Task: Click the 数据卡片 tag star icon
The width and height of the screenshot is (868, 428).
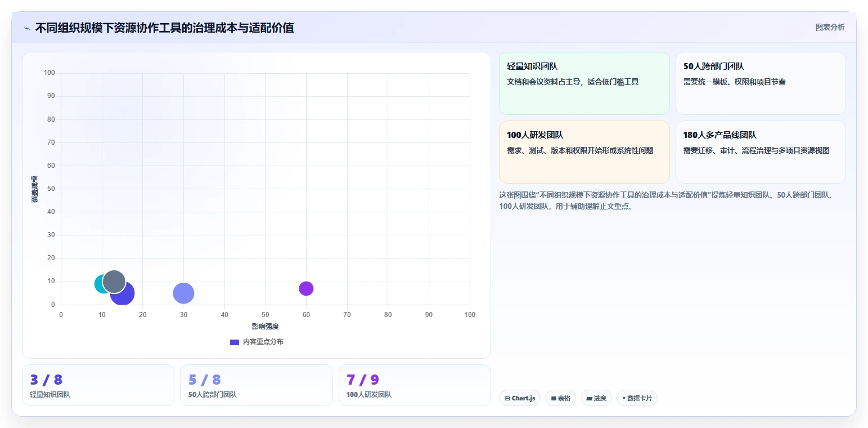Action: (624, 398)
